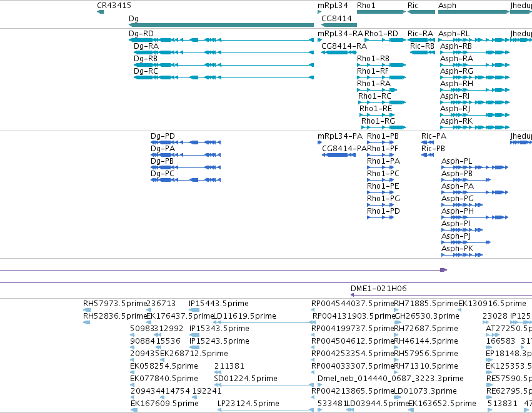Open the Rho1-RF transcript label
The height and width of the screenshot is (413, 532).
373,71
